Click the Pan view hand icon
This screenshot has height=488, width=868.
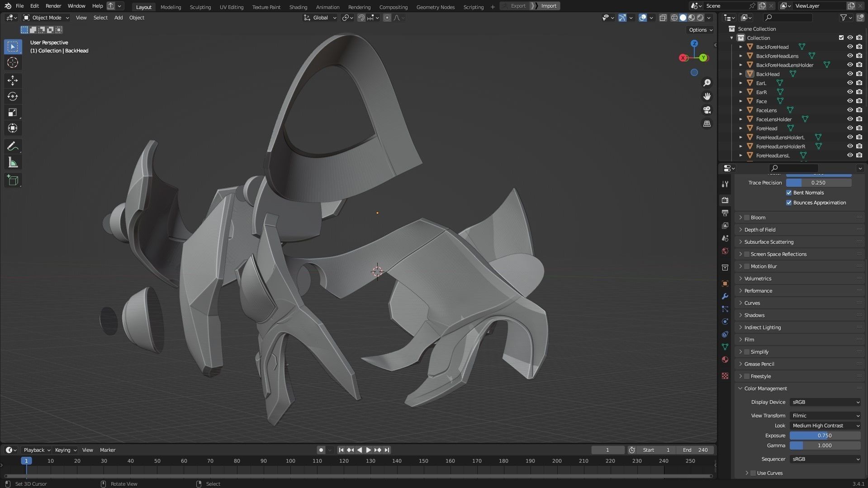click(707, 96)
